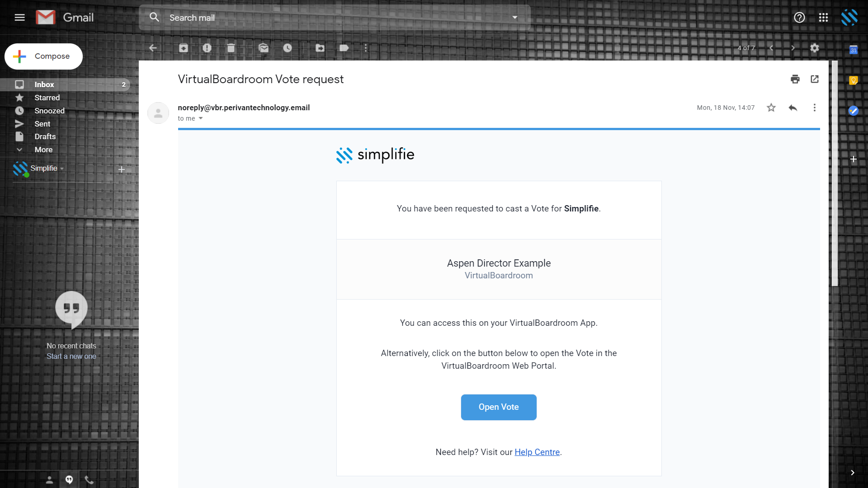Open the Inbox folder
The width and height of the screenshot is (868, 488).
tap(65, 84)
